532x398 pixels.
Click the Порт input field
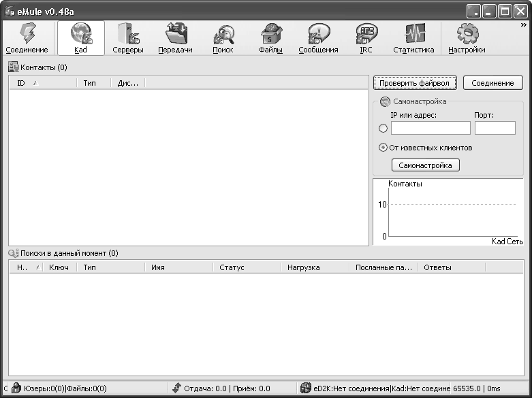(x=495, y=128)
